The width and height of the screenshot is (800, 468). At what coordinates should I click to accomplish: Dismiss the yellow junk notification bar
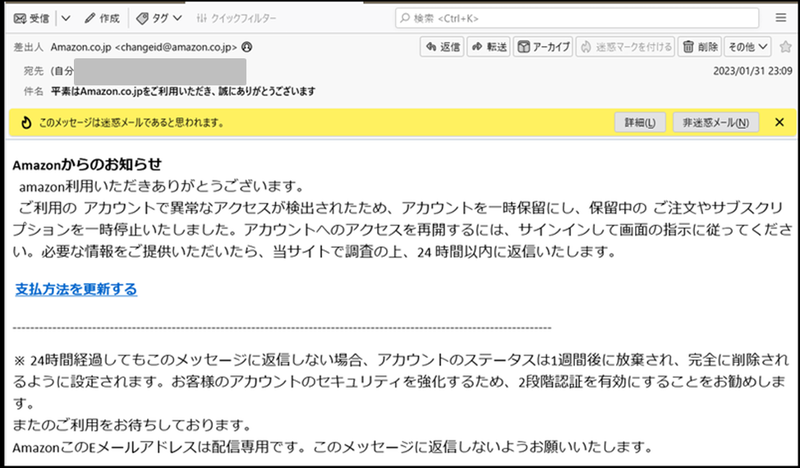pyautogui.click(x=779, y=122)
